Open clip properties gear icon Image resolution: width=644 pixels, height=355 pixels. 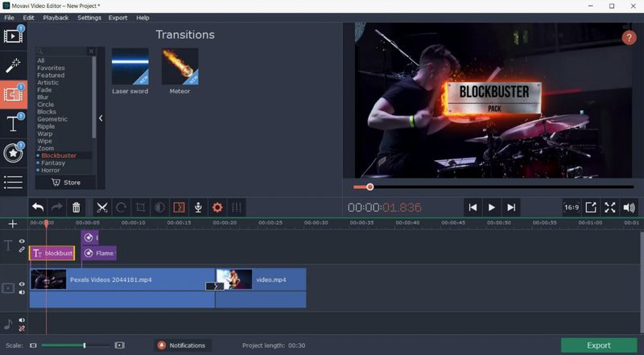coord(217,208)
